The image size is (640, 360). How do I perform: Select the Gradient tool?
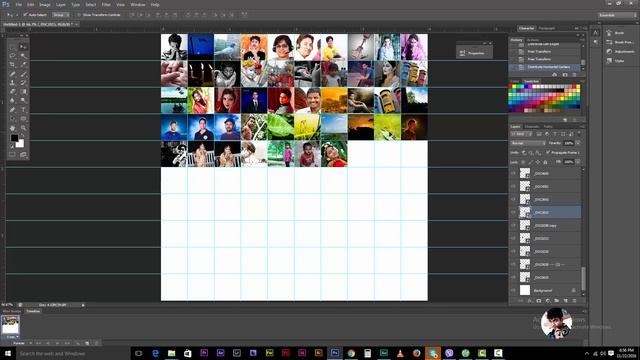click(23, 92)
